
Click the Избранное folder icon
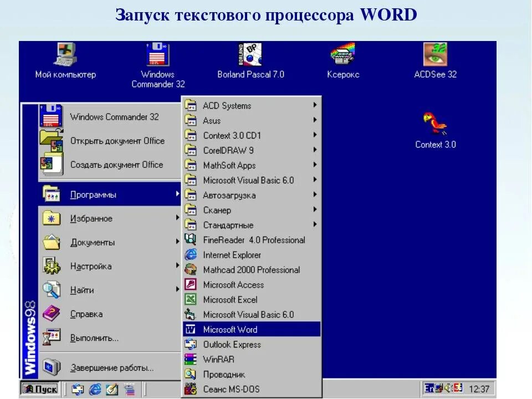click(x=52, y=218)
